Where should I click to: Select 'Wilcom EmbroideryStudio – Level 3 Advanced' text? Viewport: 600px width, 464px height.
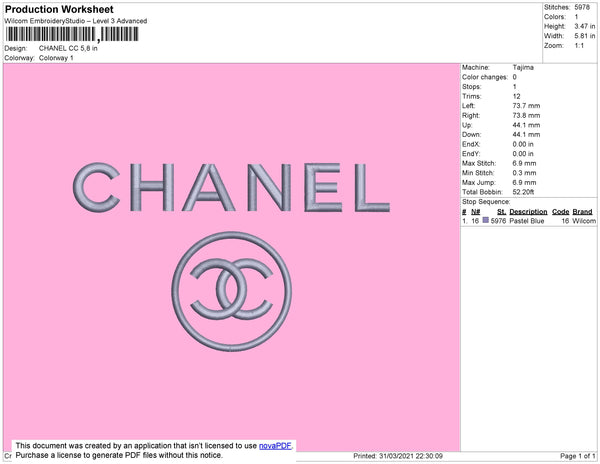76,21
